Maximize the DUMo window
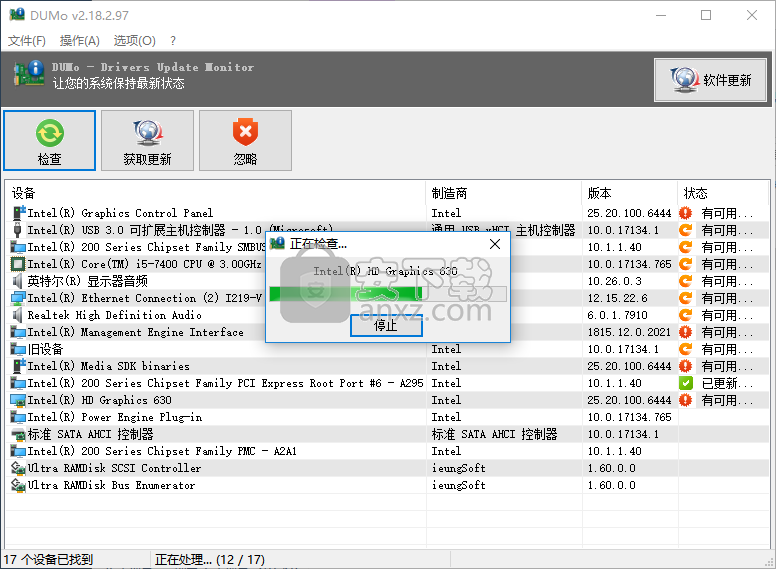This screenshot has width=776, height=569. [706, 15]
